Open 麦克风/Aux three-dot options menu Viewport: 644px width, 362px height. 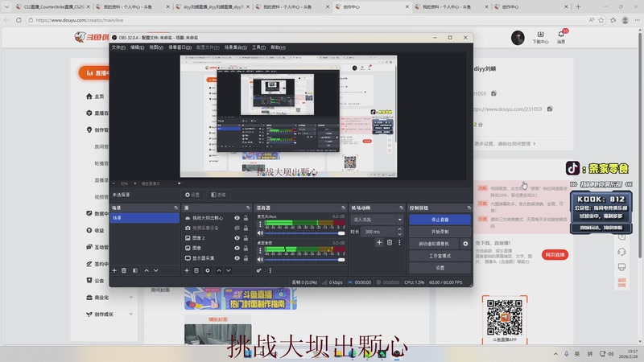[259, 224]
